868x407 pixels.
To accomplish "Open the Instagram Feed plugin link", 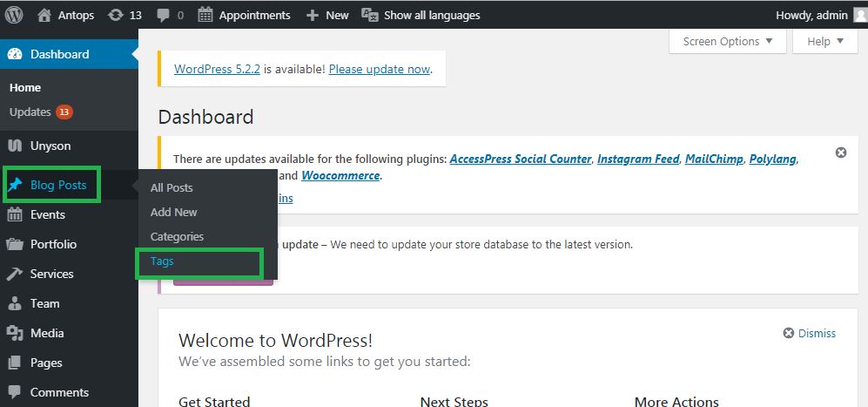I will click(x=638, y=159).
